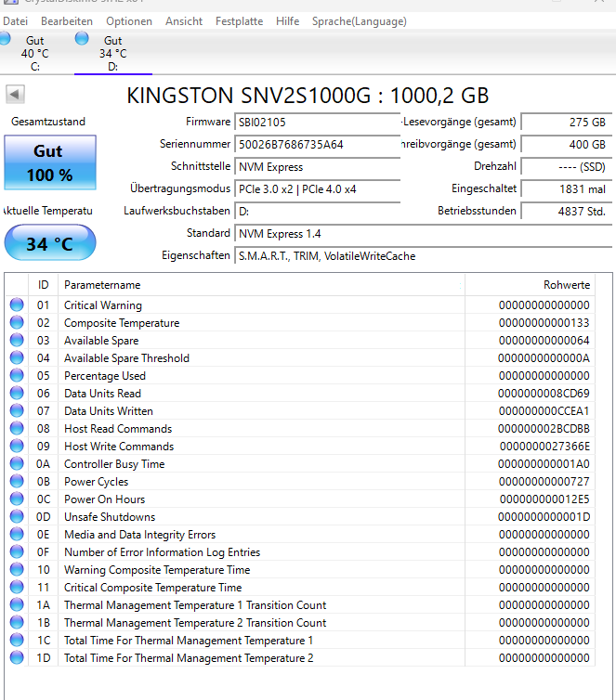Click the ID cell 0A

[44, 464]
